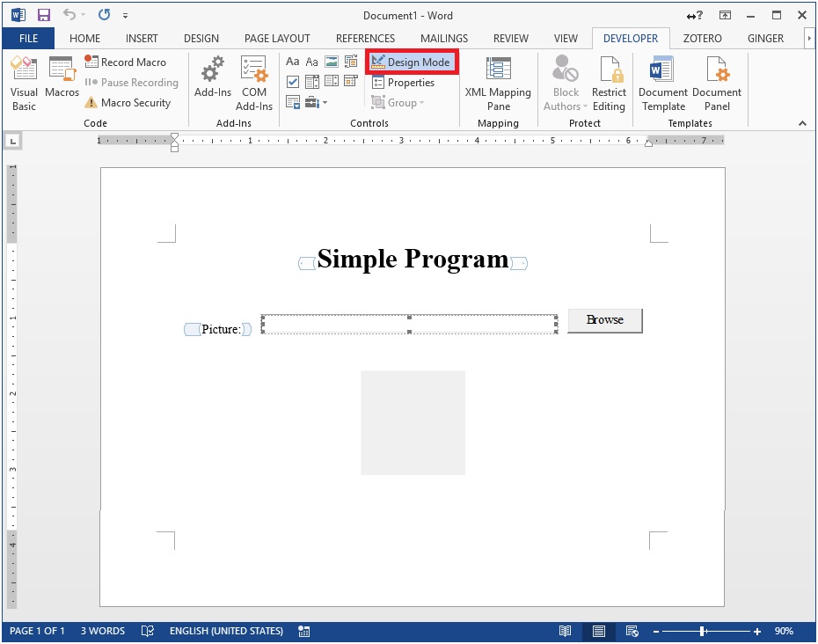The height and width of the screenshot is (644, 818).
Task: Open the Document Template dialog
Action: tap(663, 84)
